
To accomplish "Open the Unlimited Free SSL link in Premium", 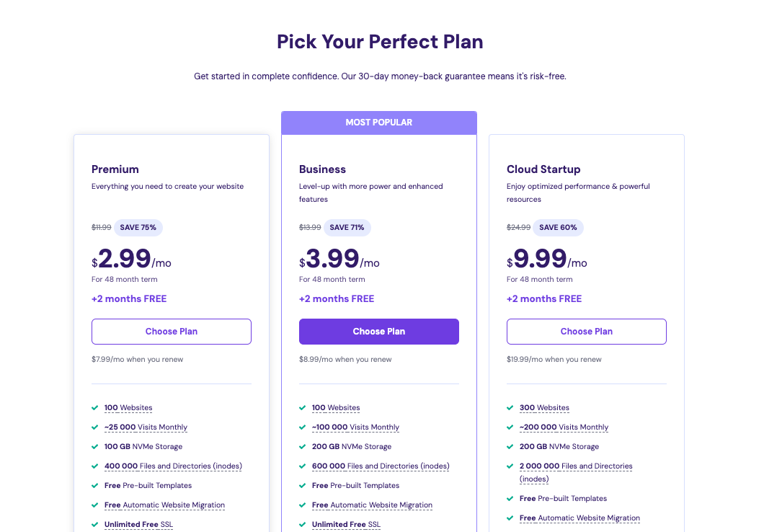I will 138,524.
